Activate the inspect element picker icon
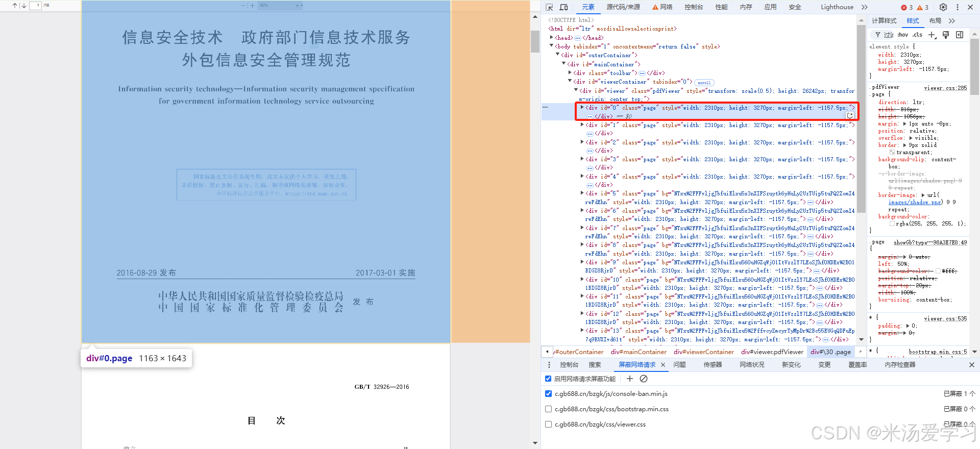This screenshot has width=980, height=449. tap(549, 7)
